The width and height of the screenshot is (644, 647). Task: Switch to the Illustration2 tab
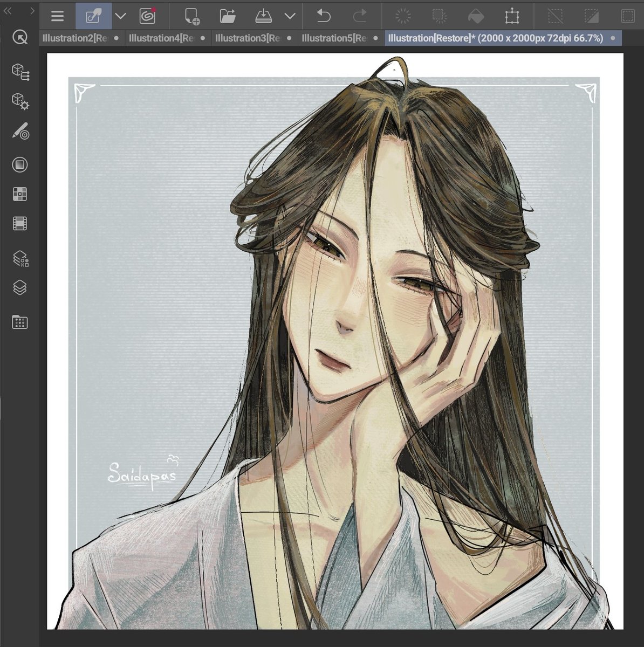[76, 38]
